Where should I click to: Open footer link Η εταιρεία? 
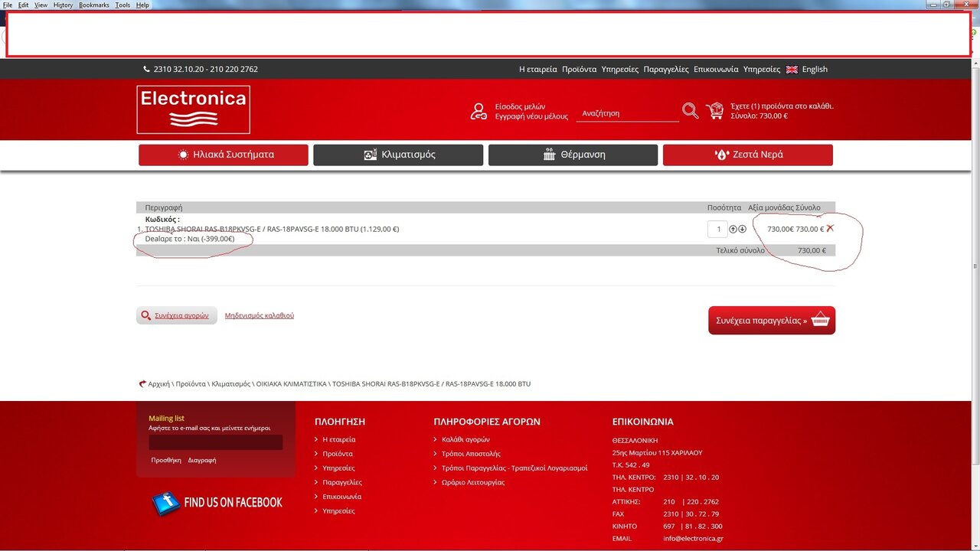pos(339,439)
